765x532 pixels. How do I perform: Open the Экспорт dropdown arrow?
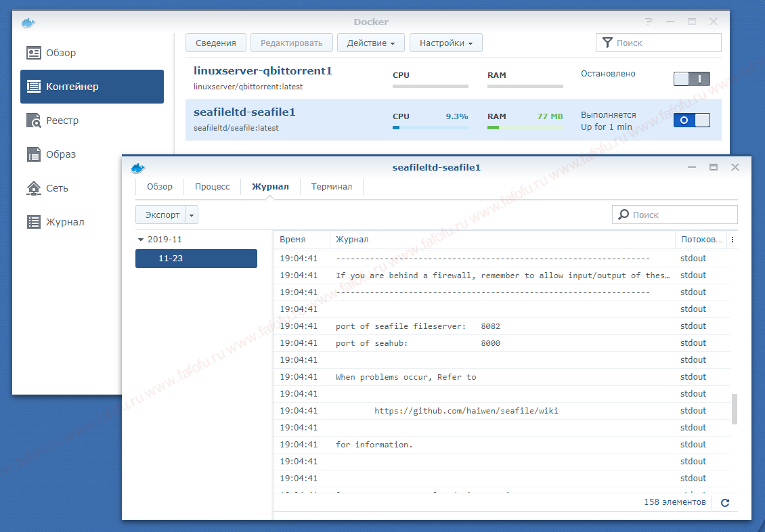[x=192, y=215]
